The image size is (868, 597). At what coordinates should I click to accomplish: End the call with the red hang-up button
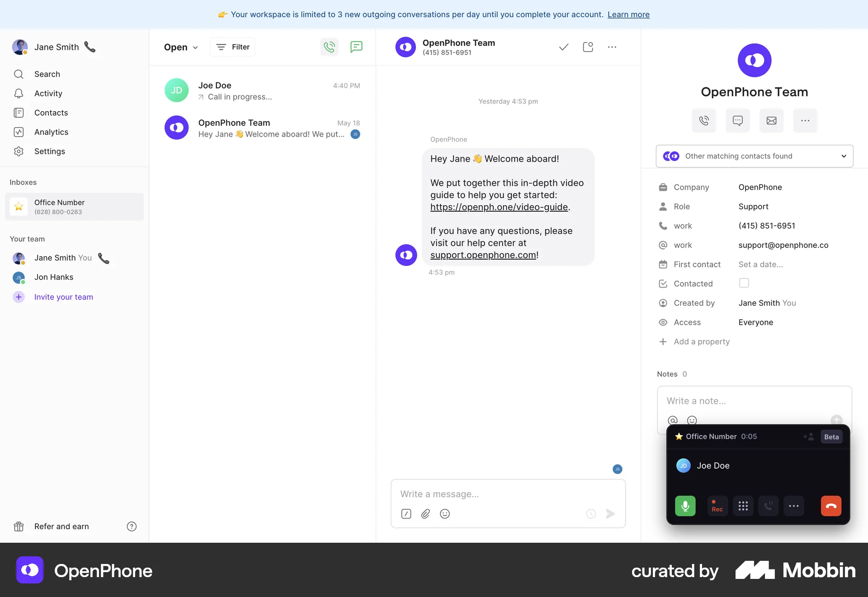(x=830, y=506)
